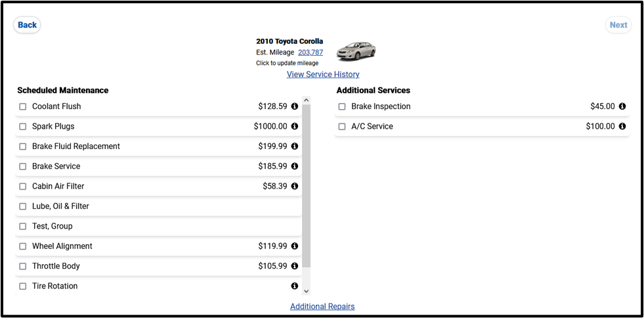Update mileage via 203,787 link
Image resolution: width=644 pixels, height=318 pixels.
(311, 53)
